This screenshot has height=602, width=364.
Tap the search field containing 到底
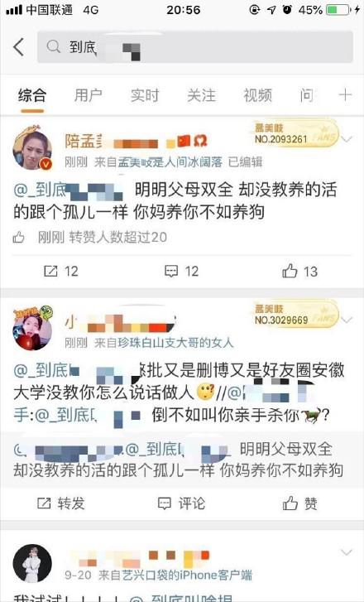(195, 47)
